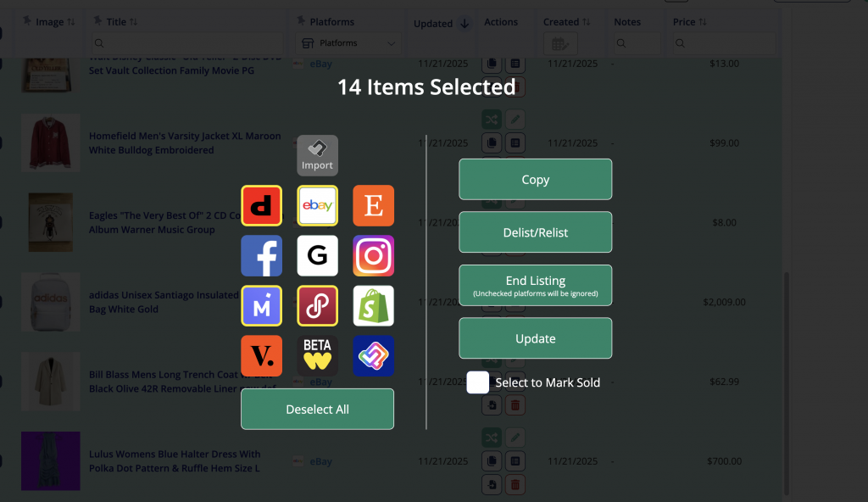This screenshot has height=502, width=868.
Task: Open the Lulus Blue Halter Dress thumbnail
Action: (51, 460)
